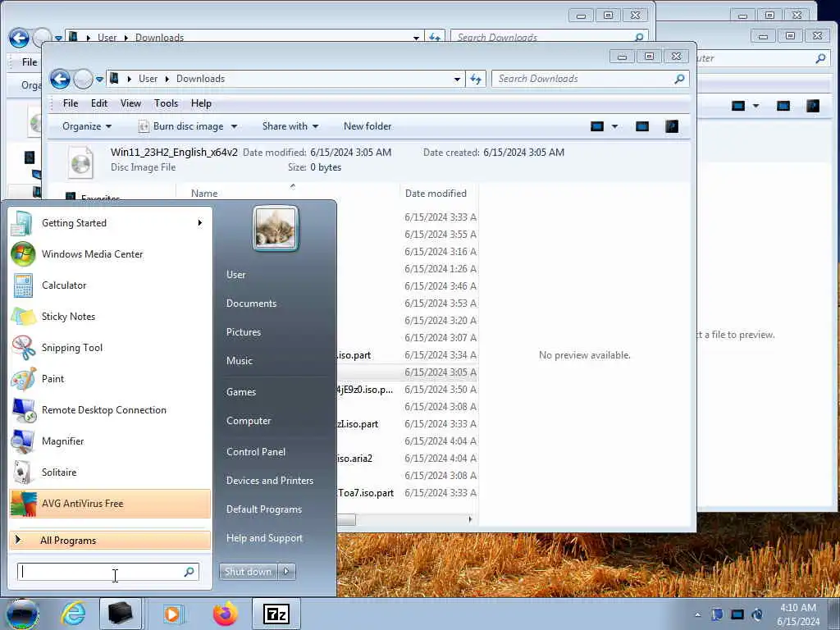
Task: Click Forward arrow in front Downloads window
Action: pyautogui.click(x=83, y=80)
